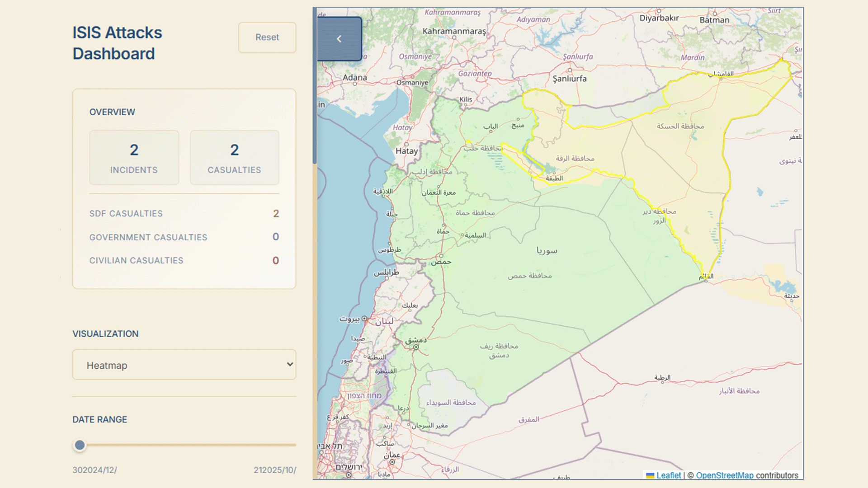Click the Government Casualties row

click(184, 237)
